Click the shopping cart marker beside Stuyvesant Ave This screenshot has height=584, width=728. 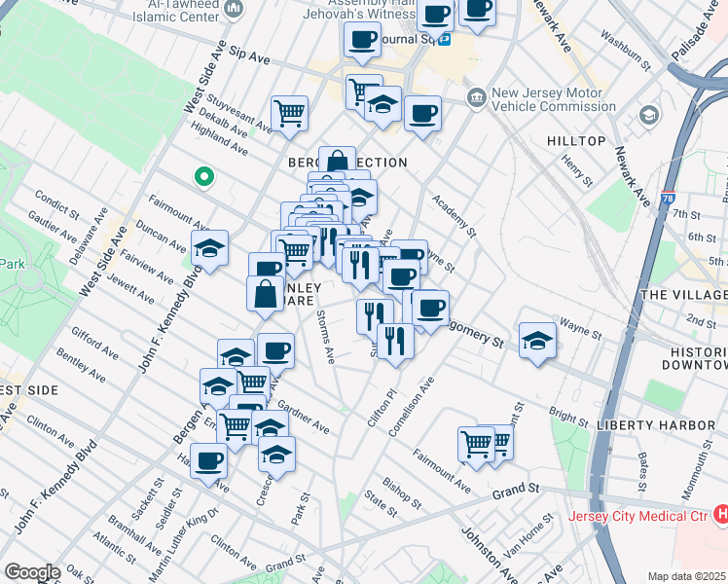click(289, 116)
